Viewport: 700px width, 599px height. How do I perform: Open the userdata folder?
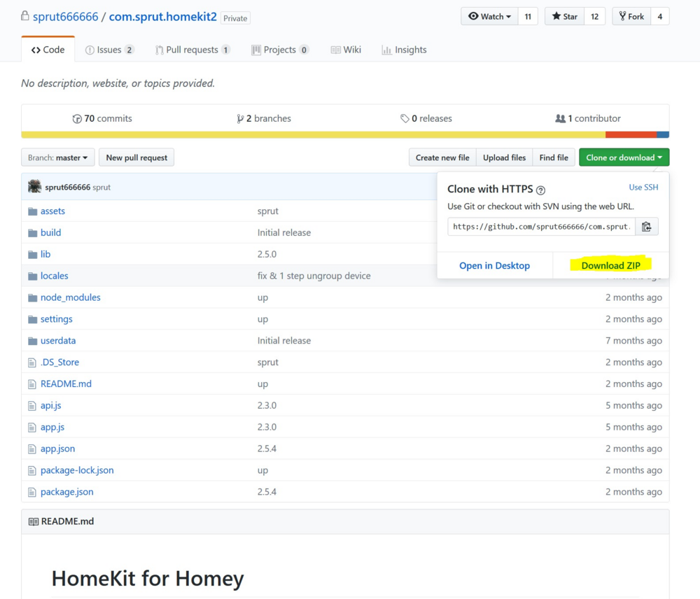pyautogui.click(x=58, y=341)
